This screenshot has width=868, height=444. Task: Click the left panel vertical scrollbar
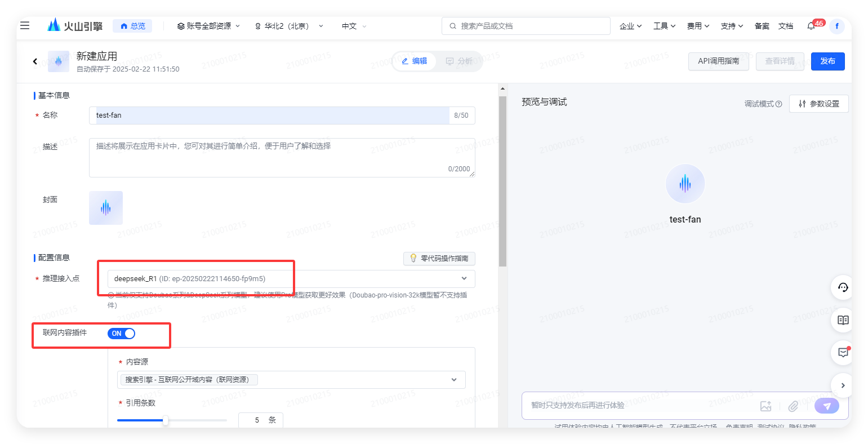point(502,181)
